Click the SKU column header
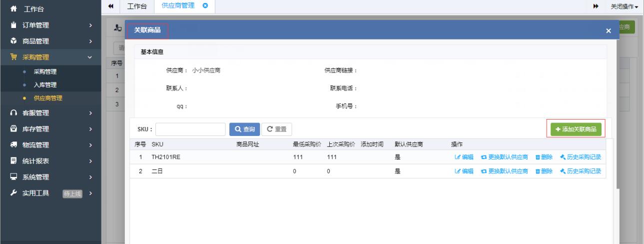644x244 pixels. (157, 144)
